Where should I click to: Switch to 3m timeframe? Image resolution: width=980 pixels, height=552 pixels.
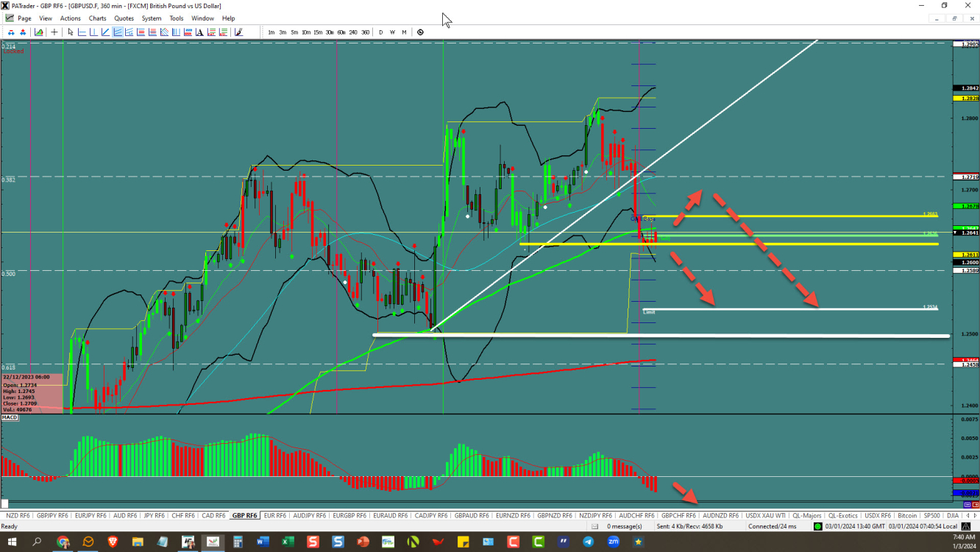283,32
